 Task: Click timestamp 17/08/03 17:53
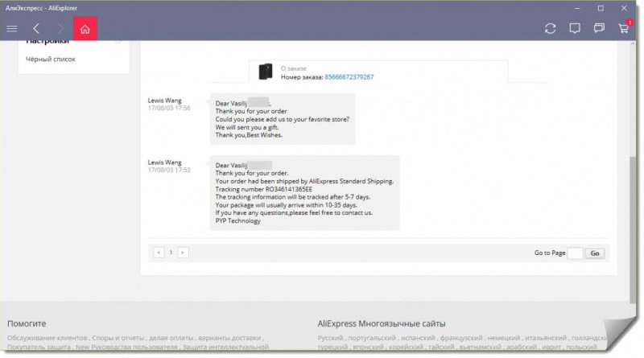pyautogui.click(x=169, y=170)
